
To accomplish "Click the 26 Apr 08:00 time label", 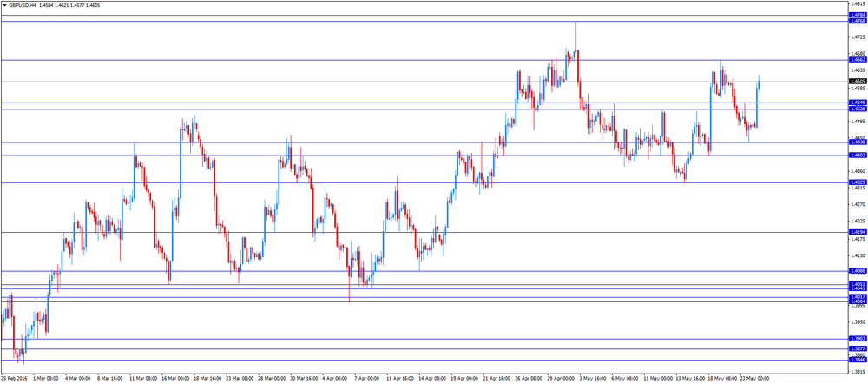I will point(528,379).
